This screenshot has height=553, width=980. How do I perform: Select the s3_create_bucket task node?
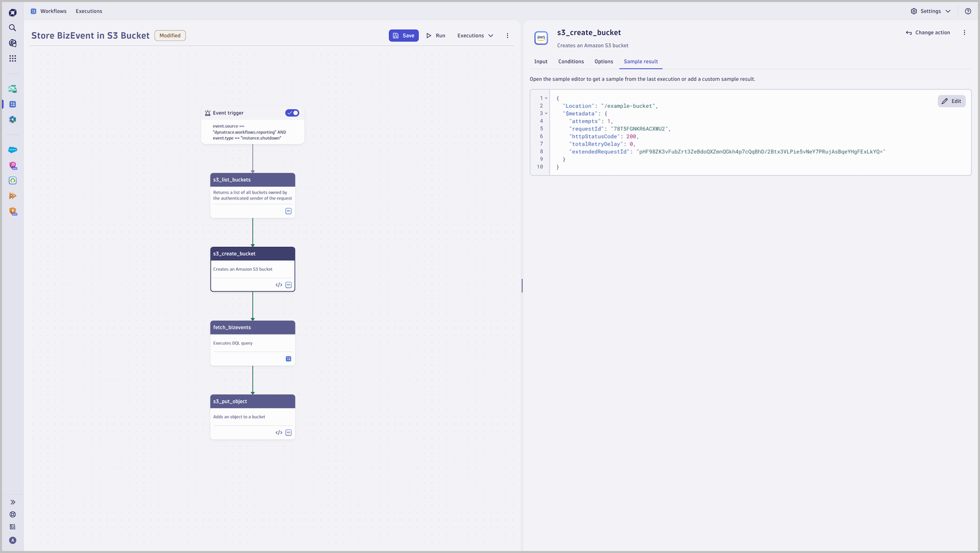point(252,269)
